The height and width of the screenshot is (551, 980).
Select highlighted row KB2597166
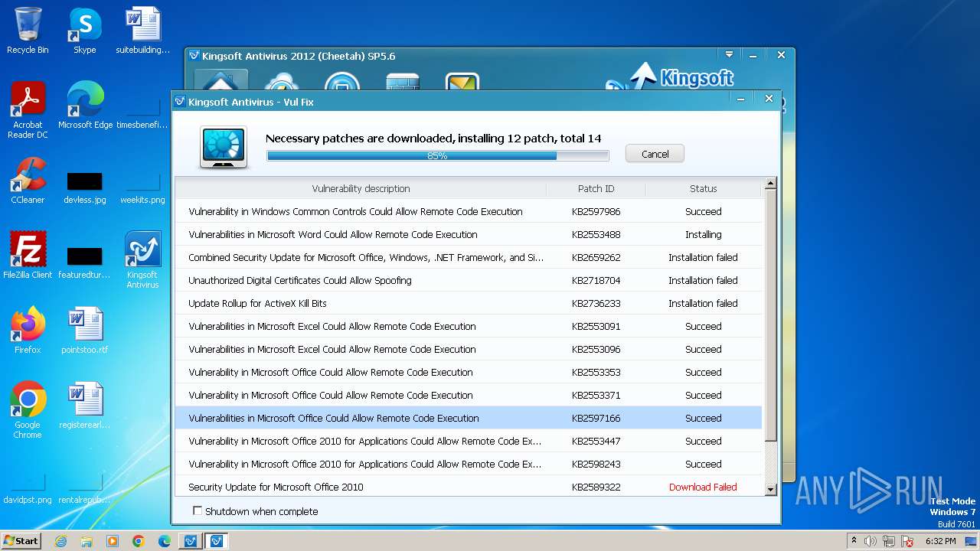pyautogui.click(x=469, y=418)
